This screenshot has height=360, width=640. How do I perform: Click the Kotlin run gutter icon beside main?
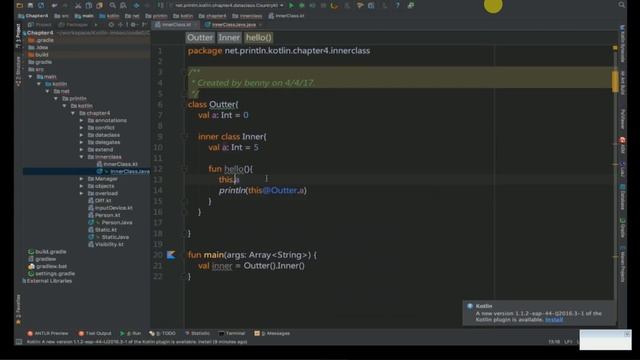coord(171,255)
